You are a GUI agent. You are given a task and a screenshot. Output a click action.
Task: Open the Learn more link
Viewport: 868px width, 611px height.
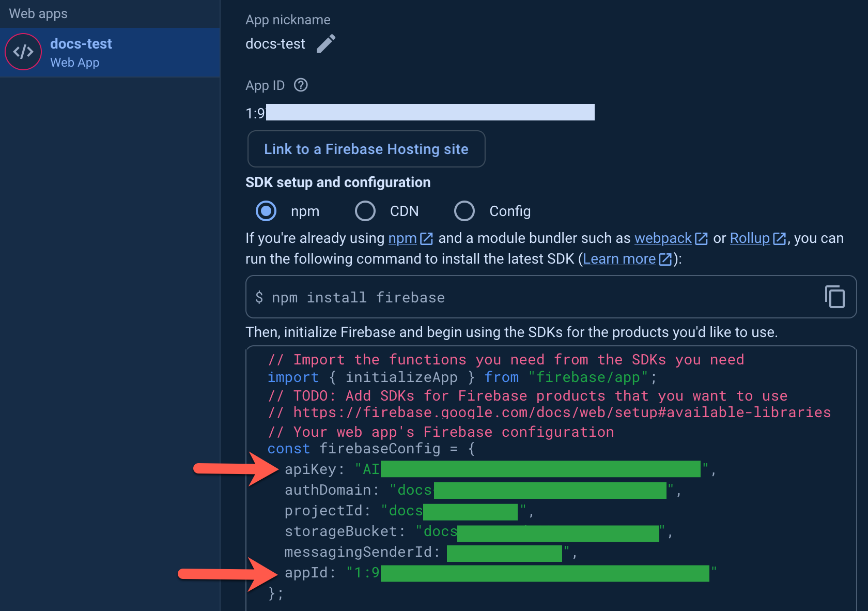[x=619, y=259]
